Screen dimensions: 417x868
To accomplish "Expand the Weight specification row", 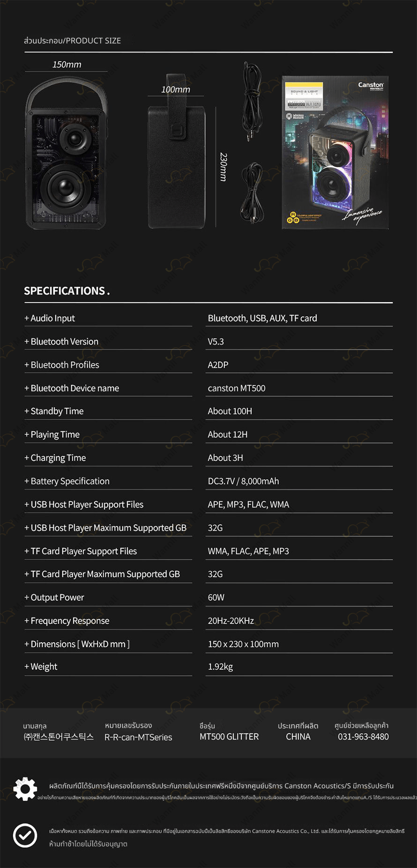I will click(208, 667).
